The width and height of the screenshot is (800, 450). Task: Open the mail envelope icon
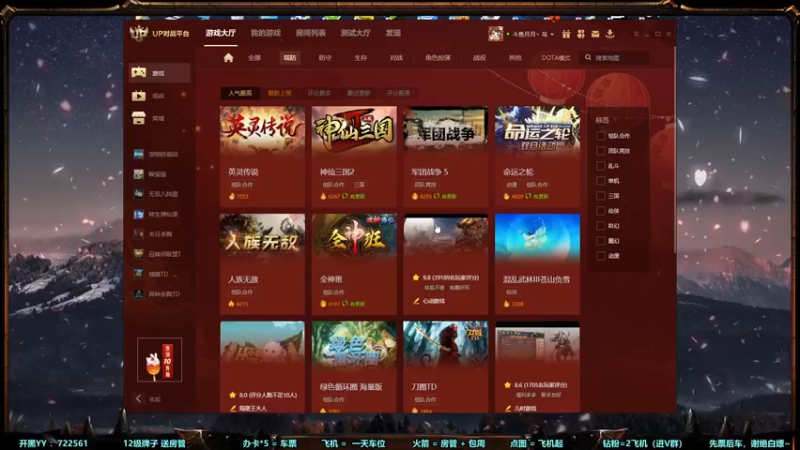595,34
